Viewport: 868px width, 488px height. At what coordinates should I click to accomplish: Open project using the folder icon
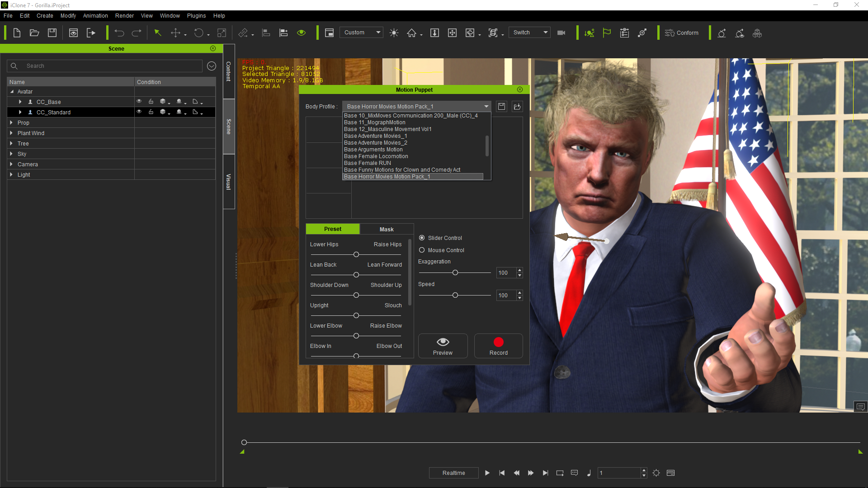click(34, 33)
